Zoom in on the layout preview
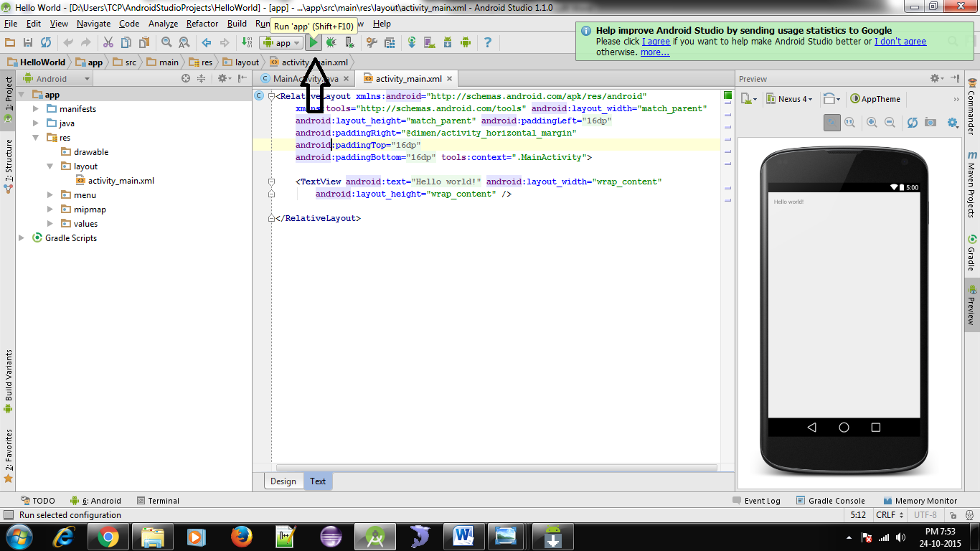980x551 pixels. pyautogui.click(x=872, y=123)
